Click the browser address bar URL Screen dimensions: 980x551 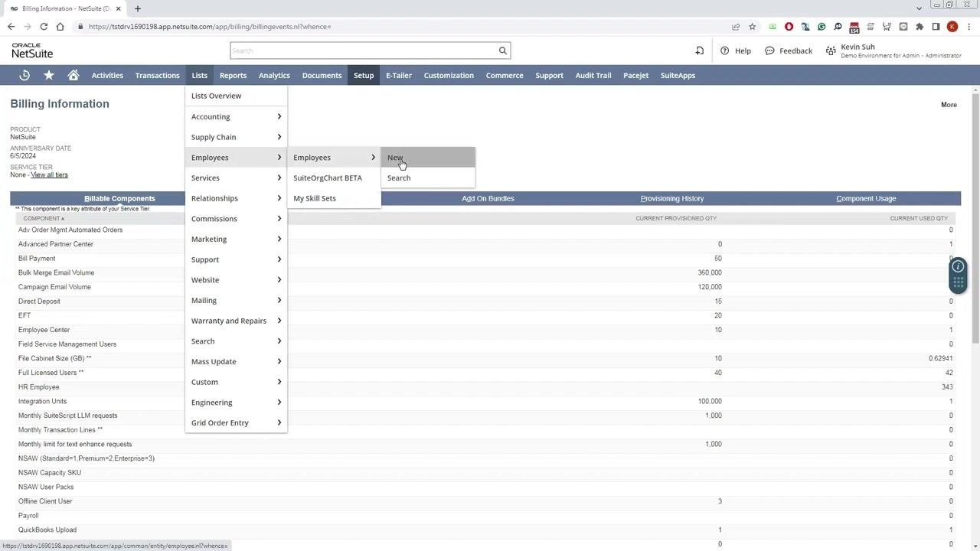(210, 27)
